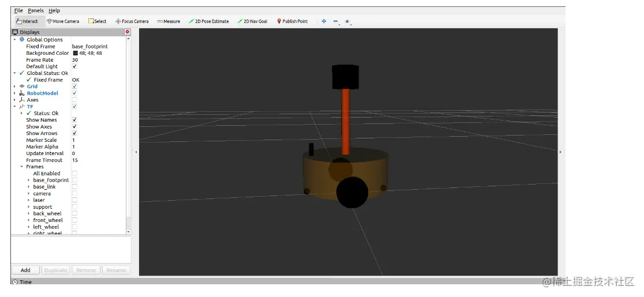Click the Add display button
This screenshot has width=644, height=297.
click(25, 270)
